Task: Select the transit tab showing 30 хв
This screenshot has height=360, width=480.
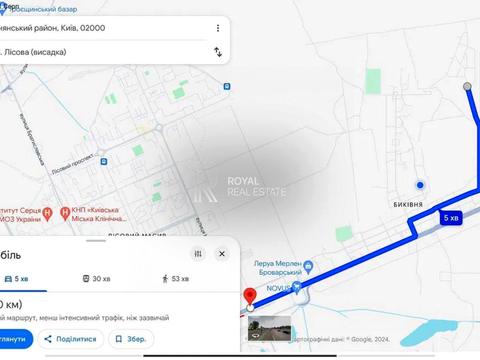Action: (x=96, y=279)
